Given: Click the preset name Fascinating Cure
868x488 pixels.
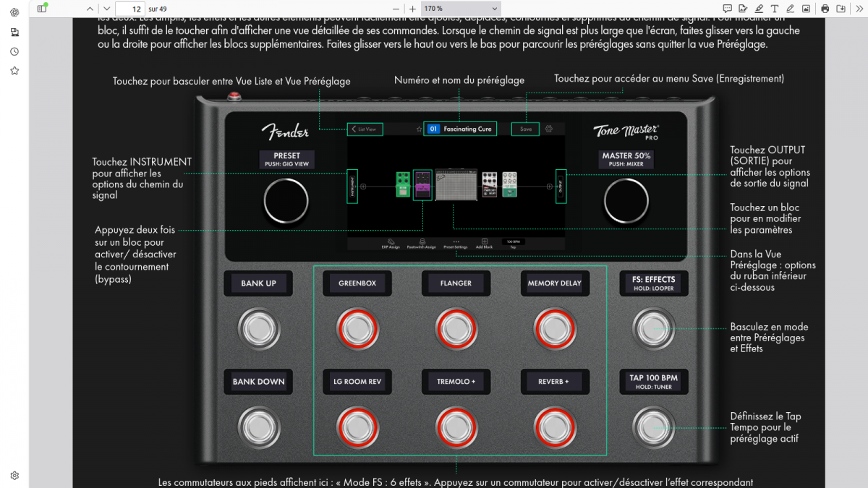Looking at the screenshot, I should pos(468,129).
